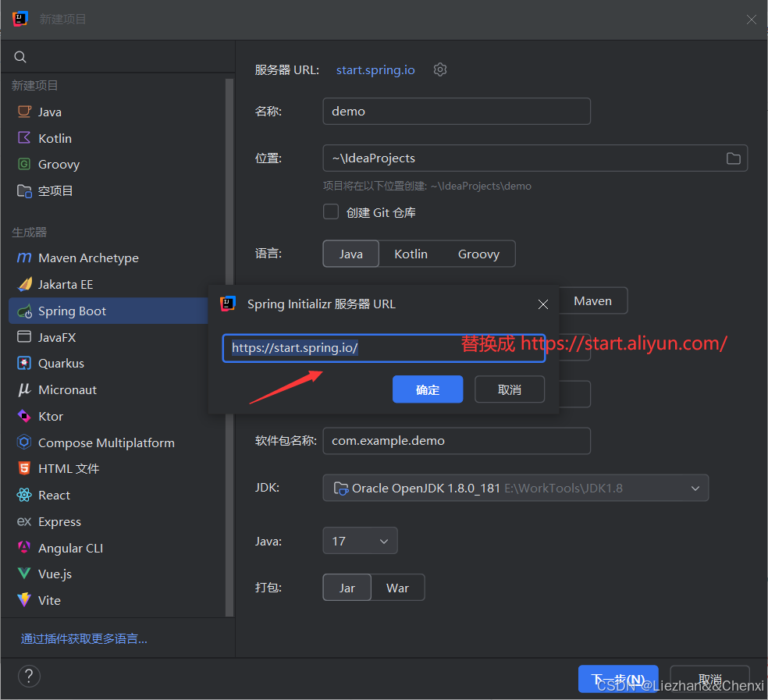The height and width of the screenshot is (700, 768).
Task: Select Java as the language
Action: tap(350, 254)
